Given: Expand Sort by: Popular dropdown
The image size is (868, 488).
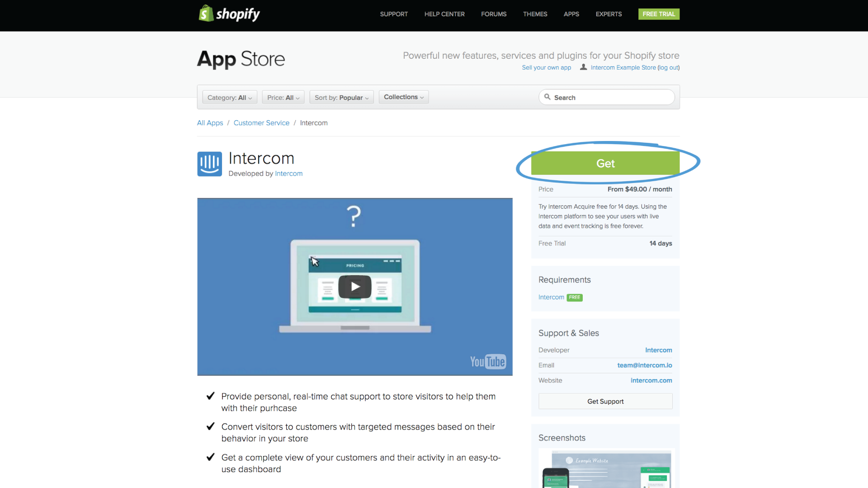Looking at the screenshot, I should (x=341, y=98).
